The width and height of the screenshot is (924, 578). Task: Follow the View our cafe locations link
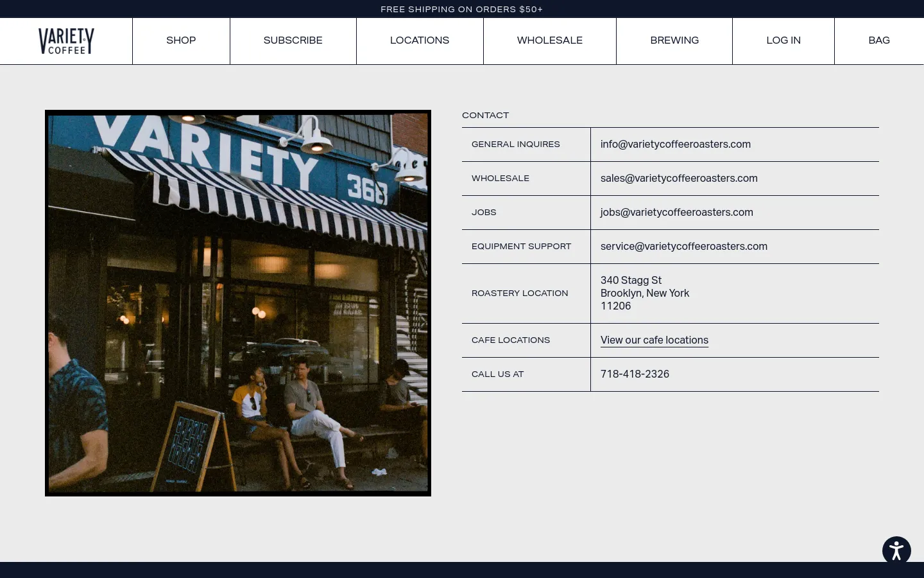point(654,340)
